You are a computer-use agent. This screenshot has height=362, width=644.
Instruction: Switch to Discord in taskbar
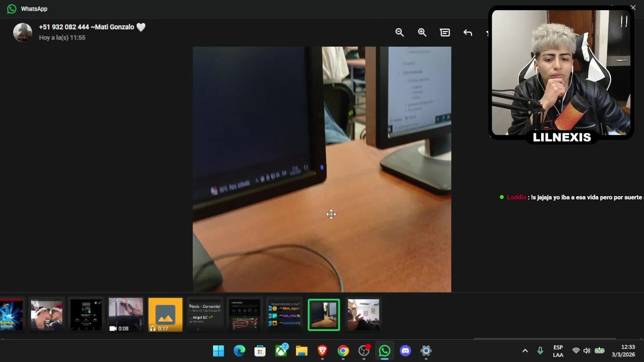point(406,351)
